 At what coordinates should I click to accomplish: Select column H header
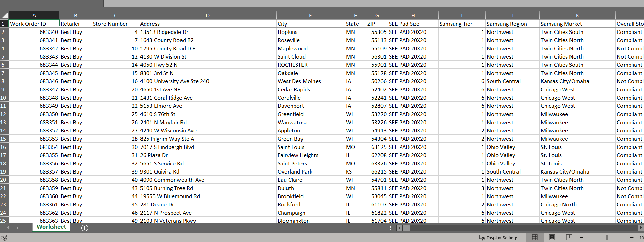tap(413, 15)
